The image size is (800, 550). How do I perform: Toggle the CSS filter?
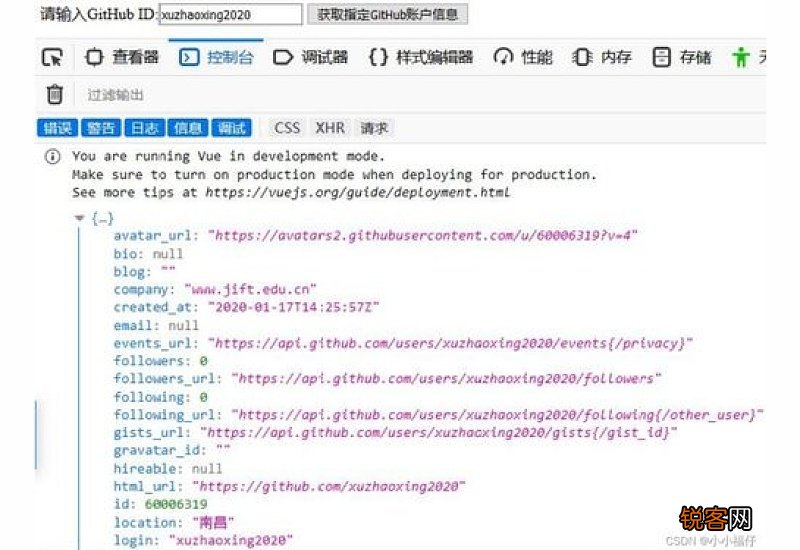[287, 128]
